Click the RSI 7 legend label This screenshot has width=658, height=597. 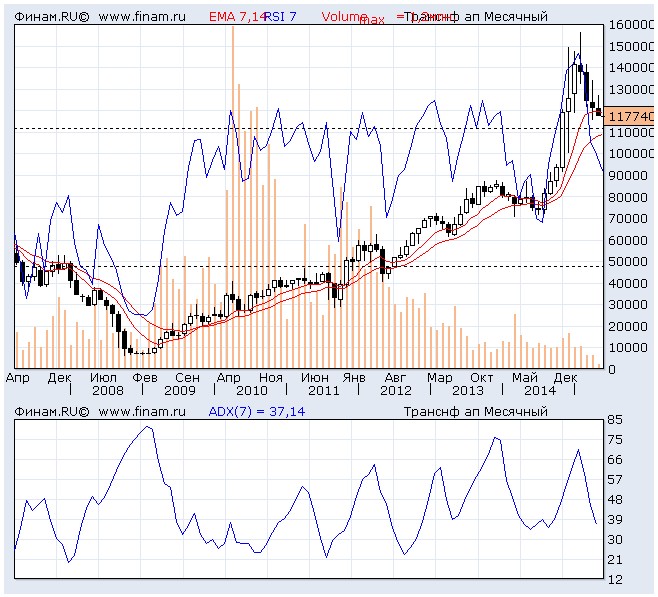tap(280, 17)
